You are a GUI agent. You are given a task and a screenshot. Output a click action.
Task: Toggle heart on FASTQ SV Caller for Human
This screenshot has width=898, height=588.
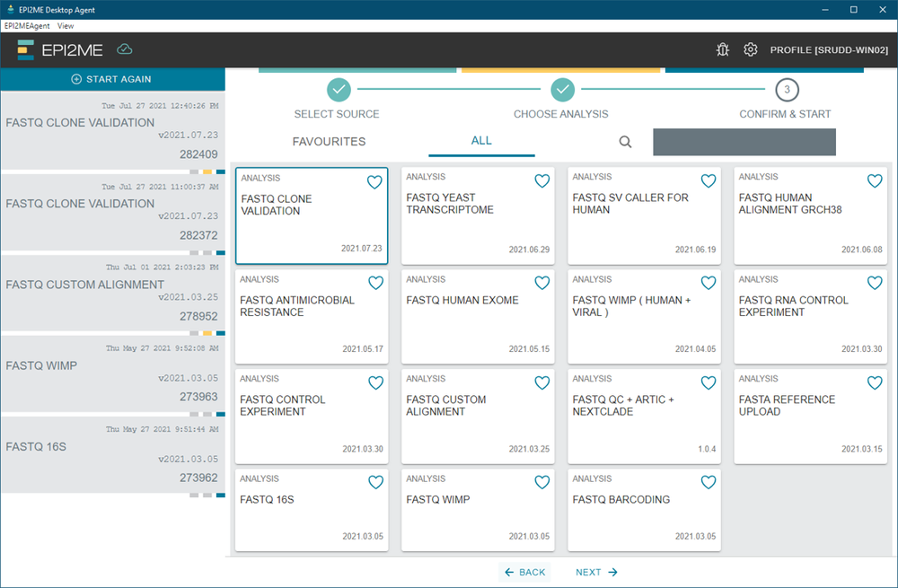pyautogui.click(x=709, y=181)
